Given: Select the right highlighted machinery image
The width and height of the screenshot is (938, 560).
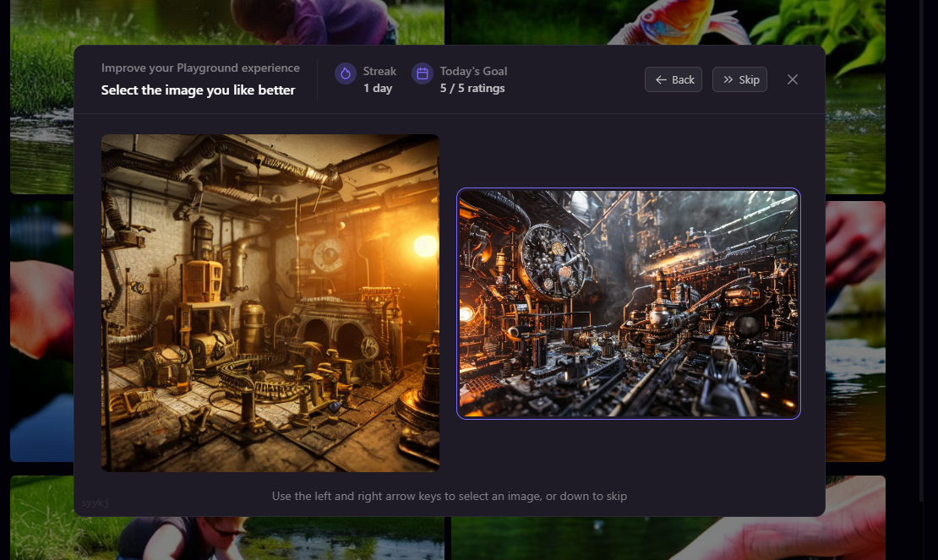Looking at the screenshot, I should coord(629,303).
